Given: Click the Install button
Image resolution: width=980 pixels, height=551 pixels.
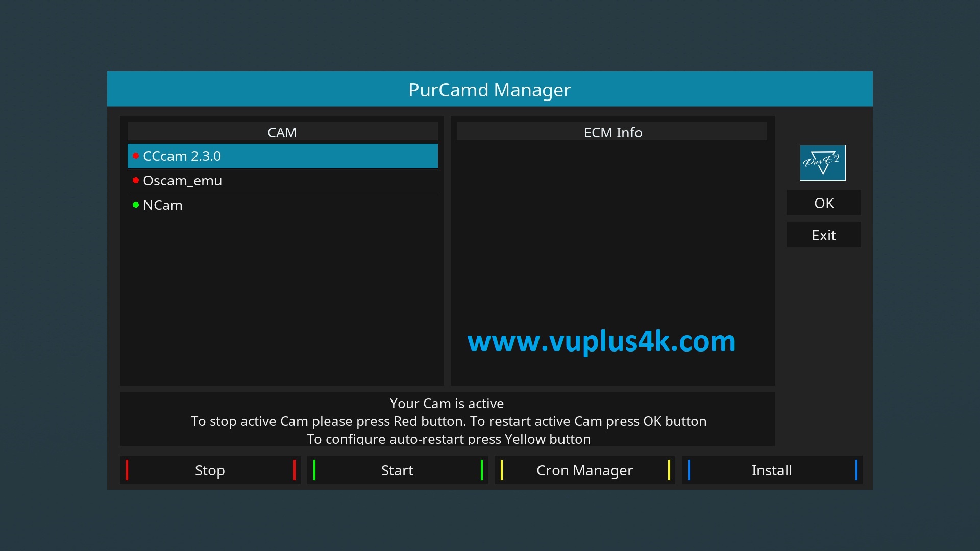Looking at the screenshot, I should coord(772,470).
